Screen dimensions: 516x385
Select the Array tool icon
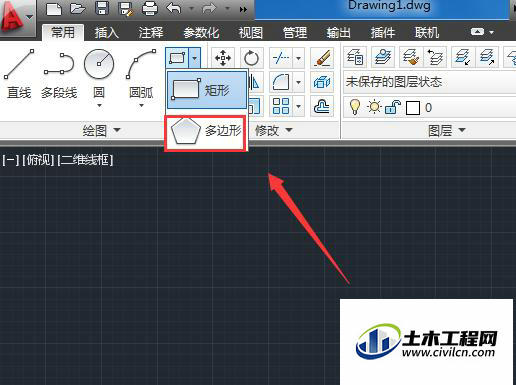click(x=281, y=106)
